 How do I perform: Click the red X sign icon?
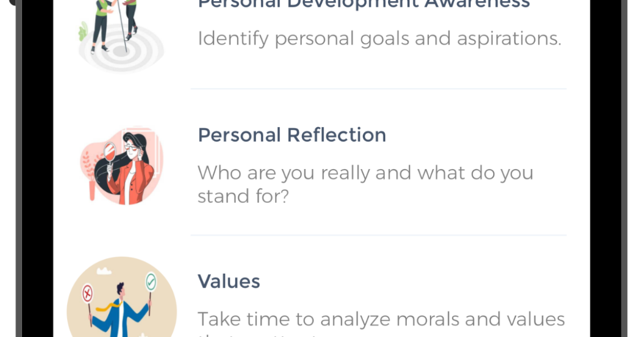87,294
